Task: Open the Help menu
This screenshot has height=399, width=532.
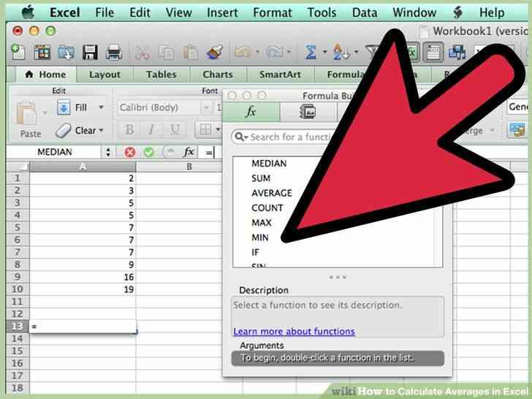Action: pyautogui.click(x=492, y=12)
